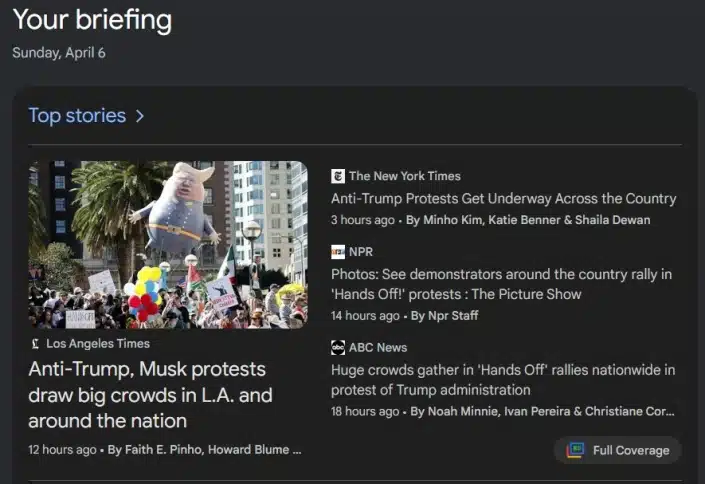The height and width of the screenshot is (484, 705).
Task: Select the ABC News source name
Action: [x=378, y=348]
